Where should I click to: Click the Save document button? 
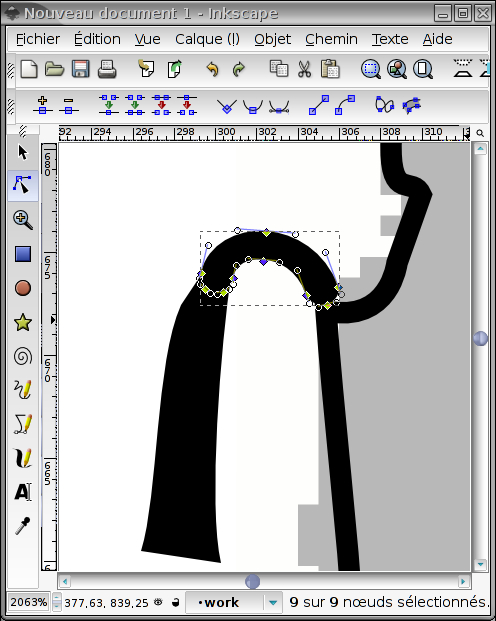point(80,69)
